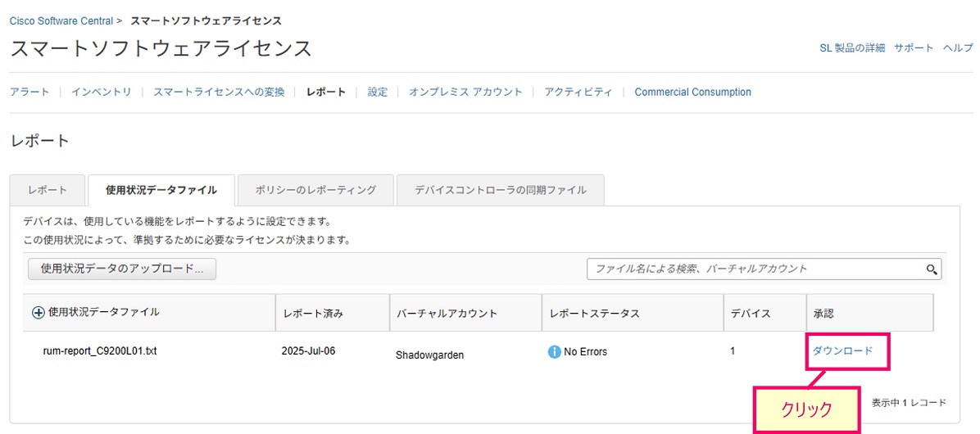Select the bold レポート navigation item

325,93
